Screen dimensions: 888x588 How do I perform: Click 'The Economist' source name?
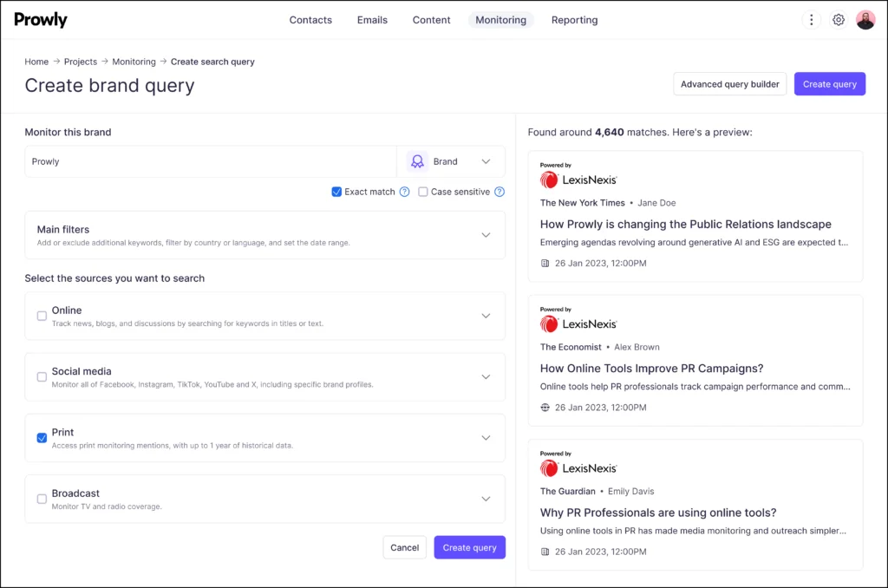(x=571, y=347)
